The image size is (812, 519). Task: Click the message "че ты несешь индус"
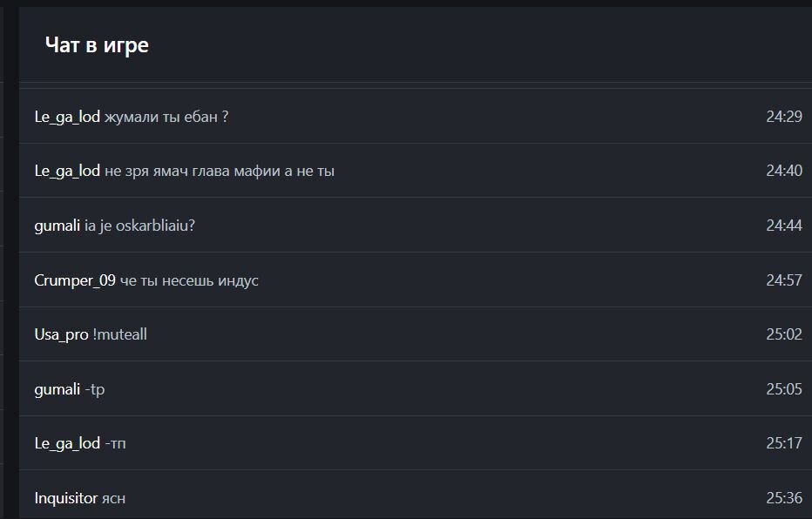coord(189,280)
